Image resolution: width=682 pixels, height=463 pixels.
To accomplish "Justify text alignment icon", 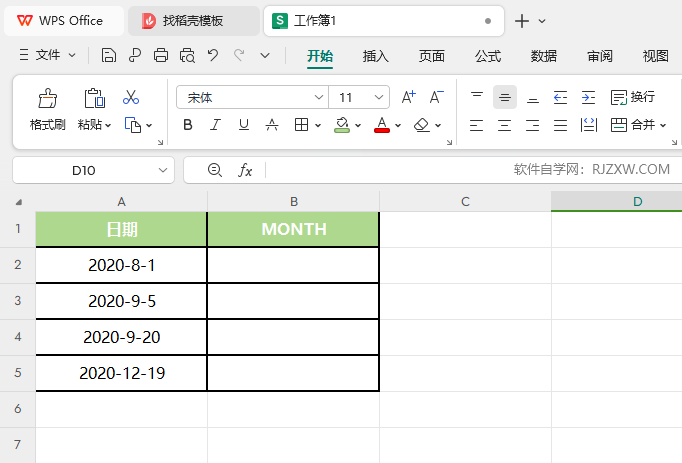I will tap(560, 125).
